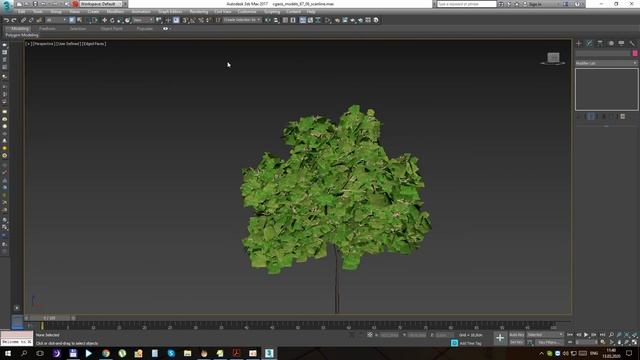
Task: Click the time slider handle
Action: 49,318
